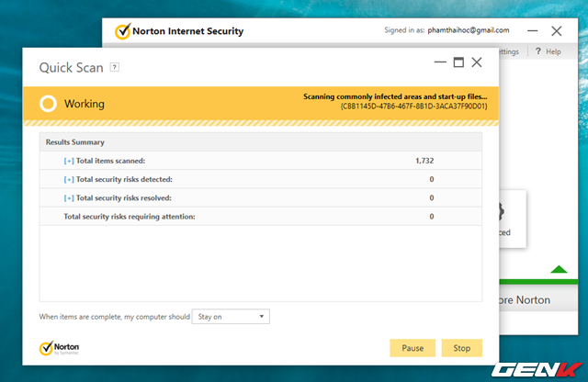This screenshot has height=382, width=588.
Task: Open Help in Norton main window
Action: pos(548,51)
